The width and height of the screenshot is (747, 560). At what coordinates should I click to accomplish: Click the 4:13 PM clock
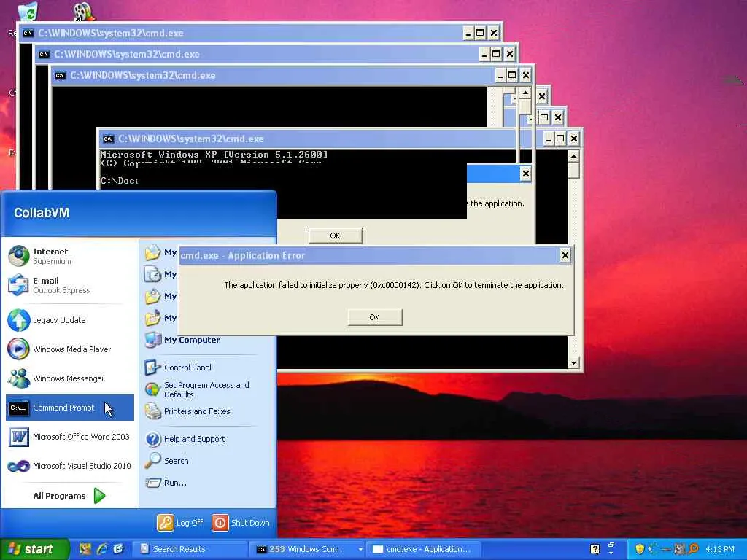coord(720,549)
